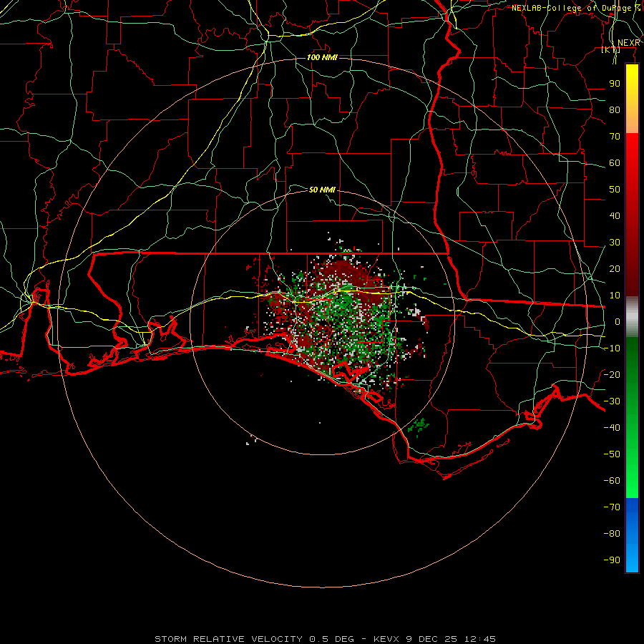Viewport: 644px width, 644px height.
Task: Pick the bright red band of the color bar
Action: (x=632, y=150)
